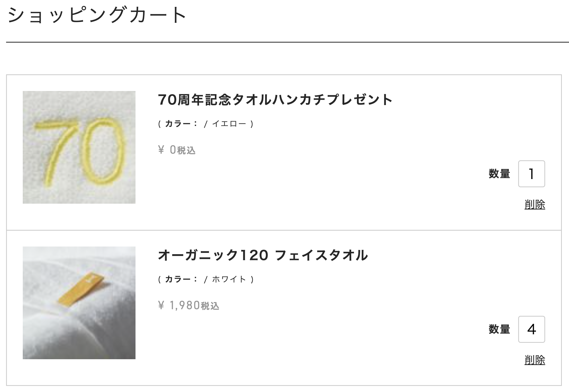
Task: Select the イエロー color text
Action: click(x=229, y=124)
